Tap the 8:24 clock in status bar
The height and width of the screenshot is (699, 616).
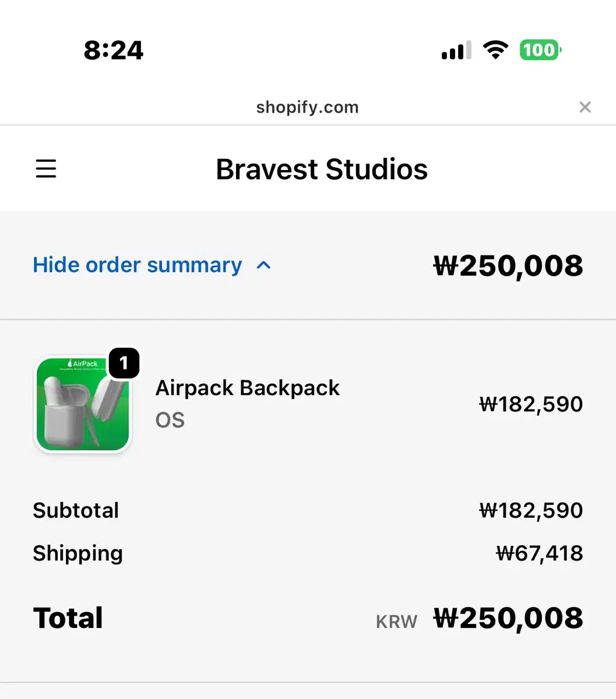[x=114, y=51]
